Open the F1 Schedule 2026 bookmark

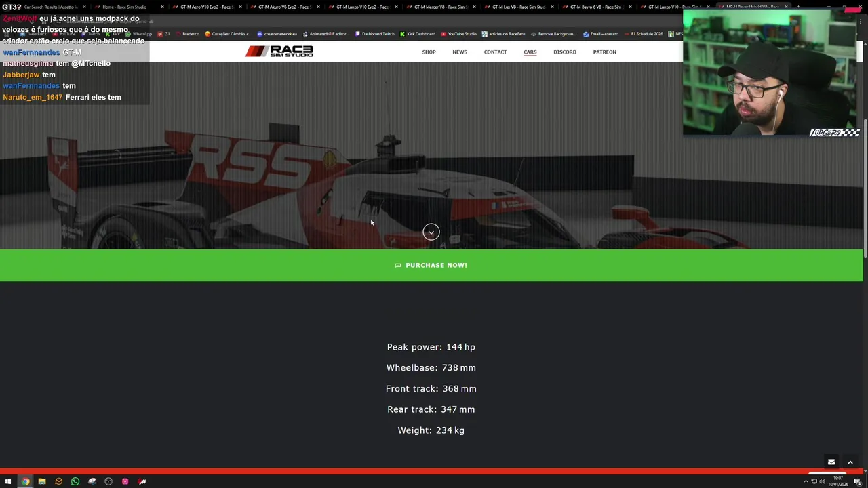[644, 34]
